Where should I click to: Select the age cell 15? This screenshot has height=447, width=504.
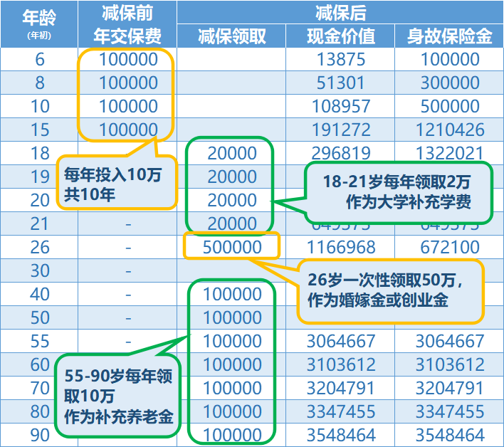coord(40,130)
